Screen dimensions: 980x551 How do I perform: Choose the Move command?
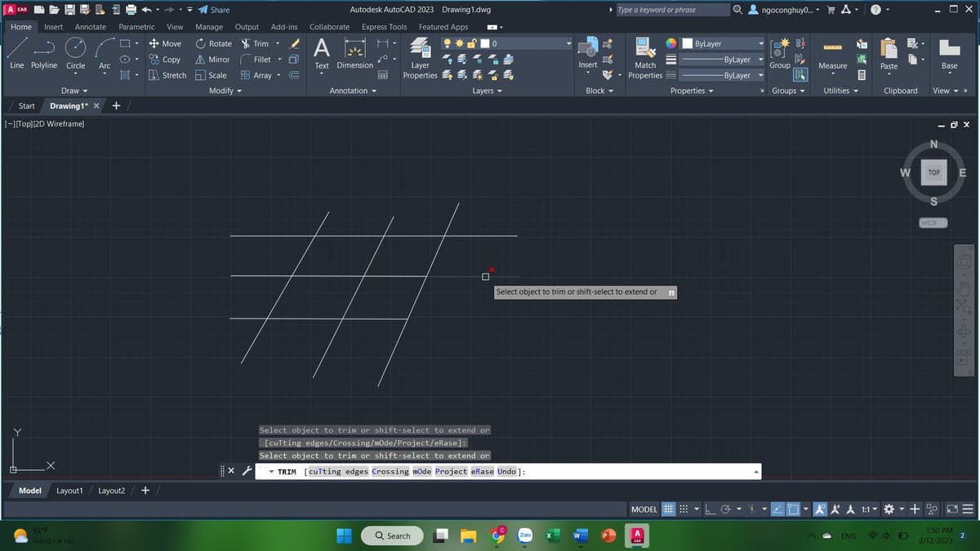pyautogui.click(x=165, y=43)
